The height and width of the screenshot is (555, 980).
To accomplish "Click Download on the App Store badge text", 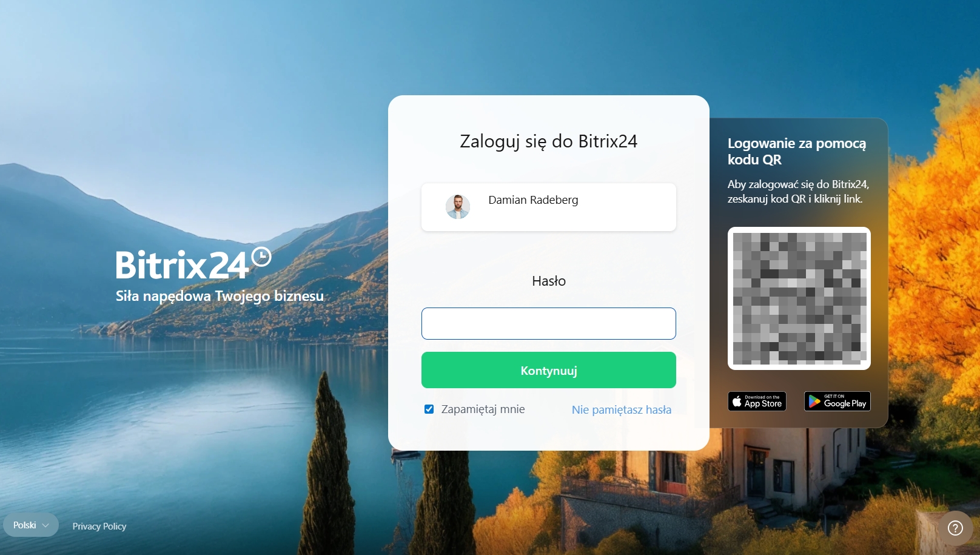I will point(763,401).
